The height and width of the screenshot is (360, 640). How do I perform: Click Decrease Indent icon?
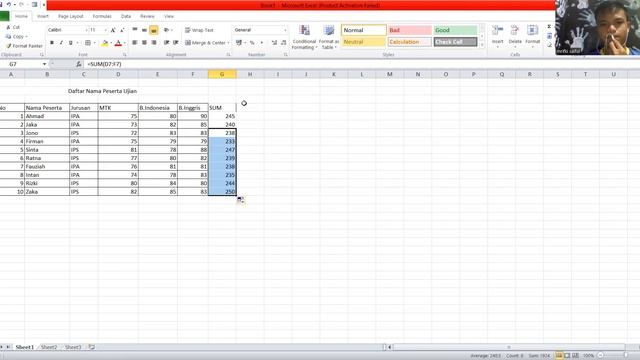pyautogui.click(x=167, y=43)
